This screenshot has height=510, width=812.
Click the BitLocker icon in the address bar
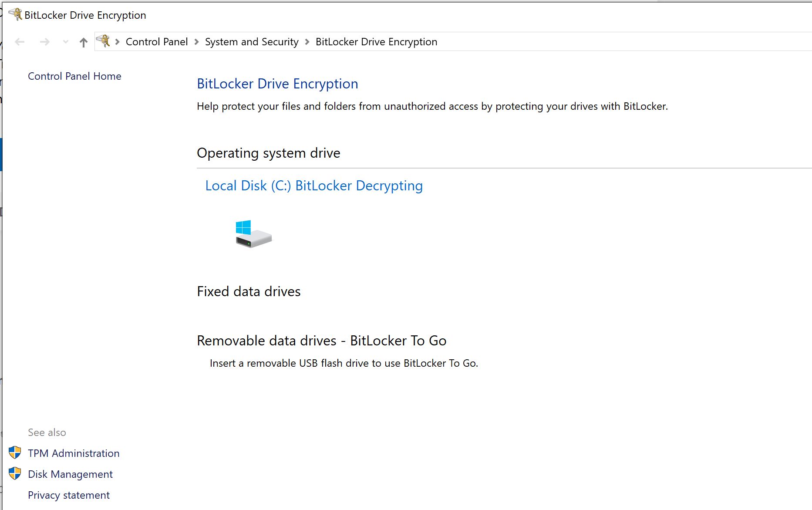[103, 41]
